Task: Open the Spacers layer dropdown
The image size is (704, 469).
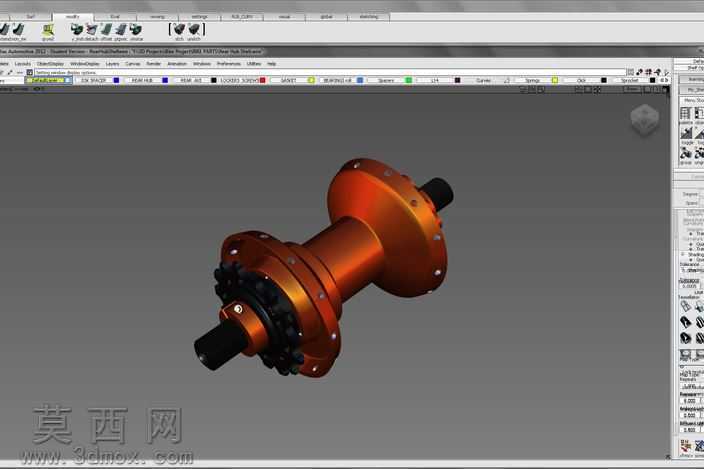Action: pos(386,80)
